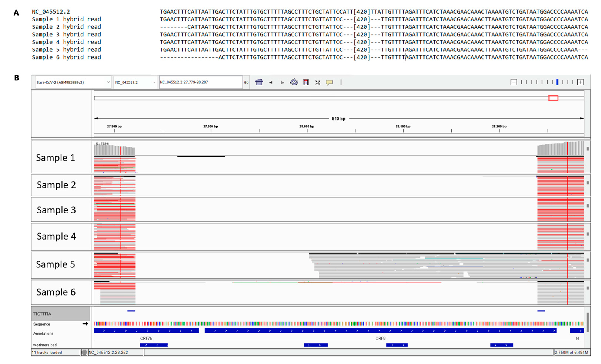Image resolution: width=601 pixels, height=364 pixels.
Task: Toggle the Sequence strand arrow
Action: pyautogui.click(x=85, y=324)
